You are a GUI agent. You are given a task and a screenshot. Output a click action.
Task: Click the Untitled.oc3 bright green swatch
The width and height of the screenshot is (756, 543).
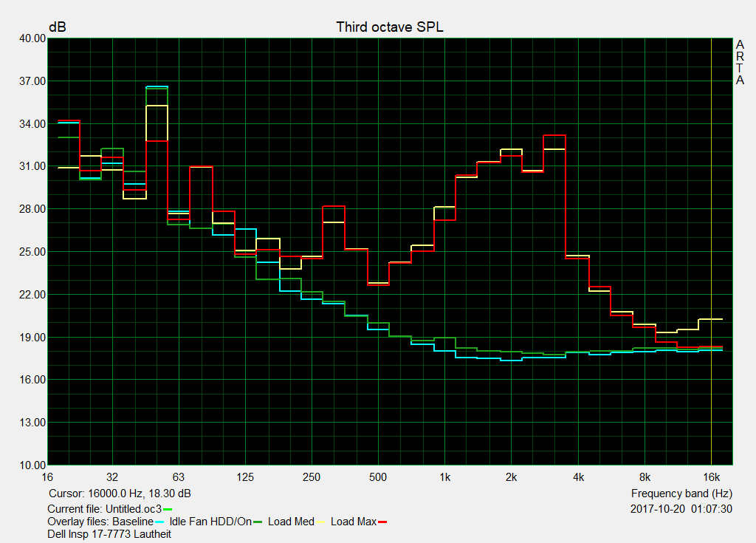(x=168, y=509)
